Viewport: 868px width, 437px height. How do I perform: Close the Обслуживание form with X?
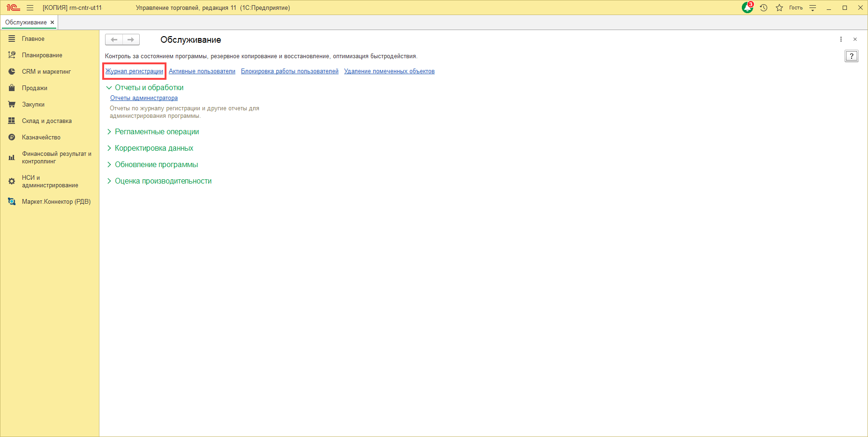(855, 39)
